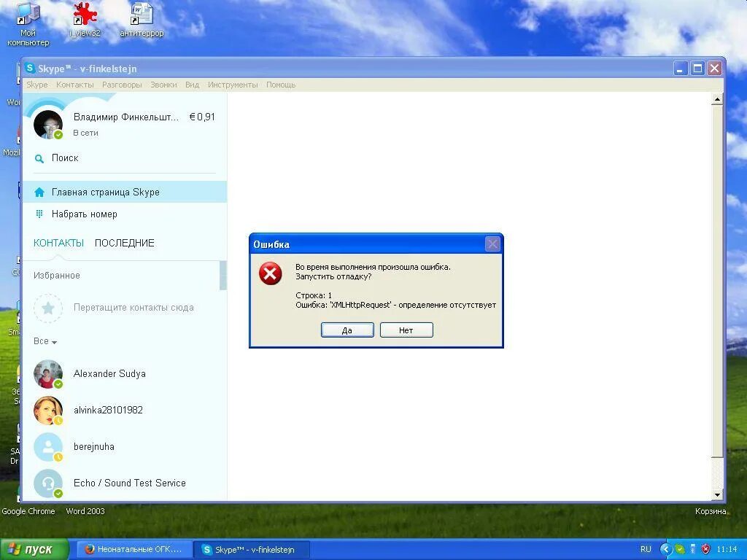This screenshot has width=747, height=560.
Task: Open the пуск Start button
Action: coord(34,549)
